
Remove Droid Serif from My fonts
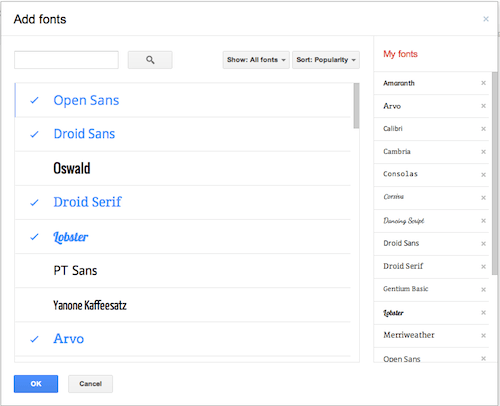pos(483,267)
